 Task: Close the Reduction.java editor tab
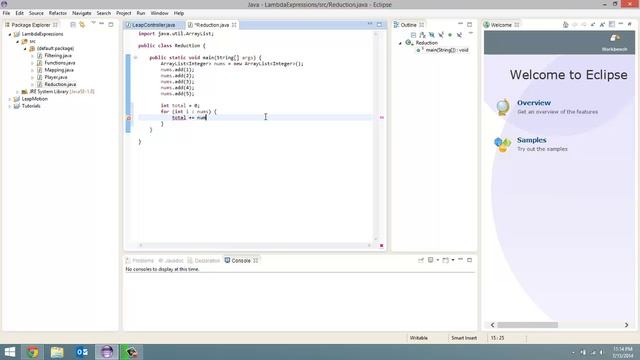click(x=234, y=25)
